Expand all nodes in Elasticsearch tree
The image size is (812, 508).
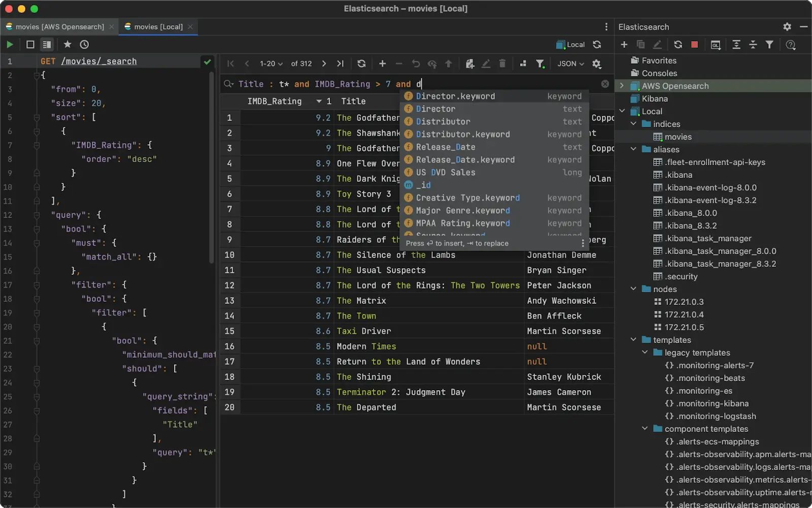pyautogui.click(x=736, y=45)
